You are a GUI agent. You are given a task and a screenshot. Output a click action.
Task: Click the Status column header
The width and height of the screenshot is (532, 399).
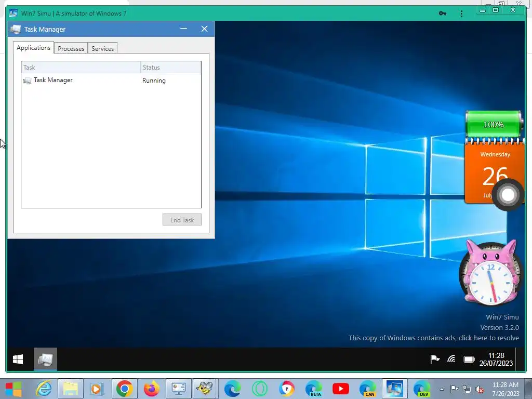[171, 67]
